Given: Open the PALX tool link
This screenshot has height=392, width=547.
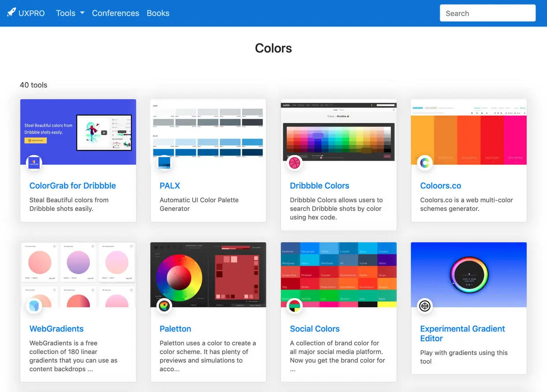Looking at the screenshot, I should (170, 186).
